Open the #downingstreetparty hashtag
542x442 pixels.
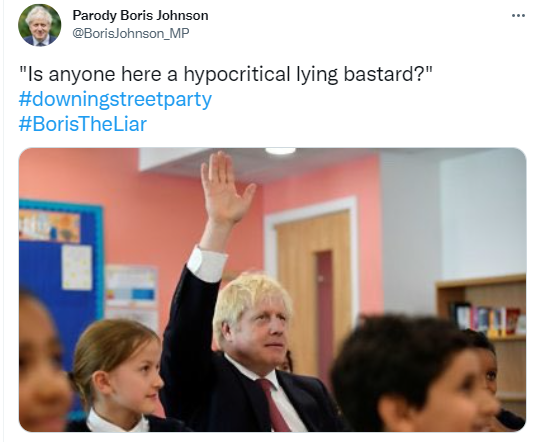(x=115, y=100)
